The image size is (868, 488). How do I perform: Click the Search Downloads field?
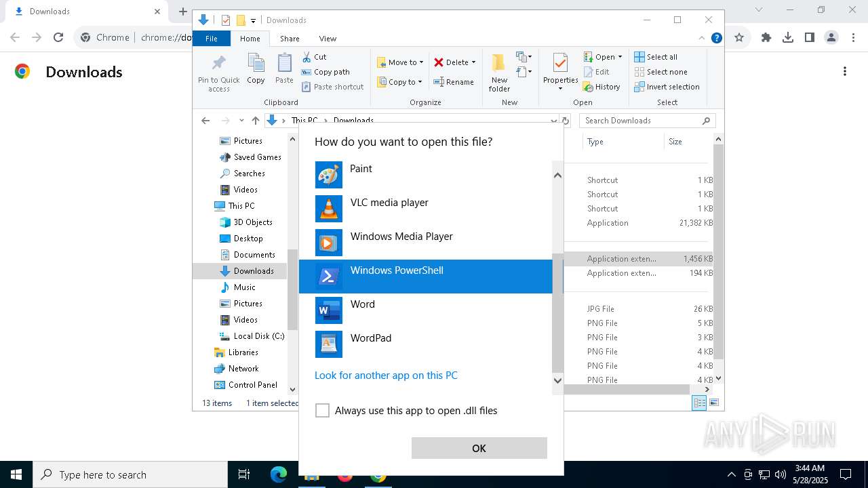(648, 121)
